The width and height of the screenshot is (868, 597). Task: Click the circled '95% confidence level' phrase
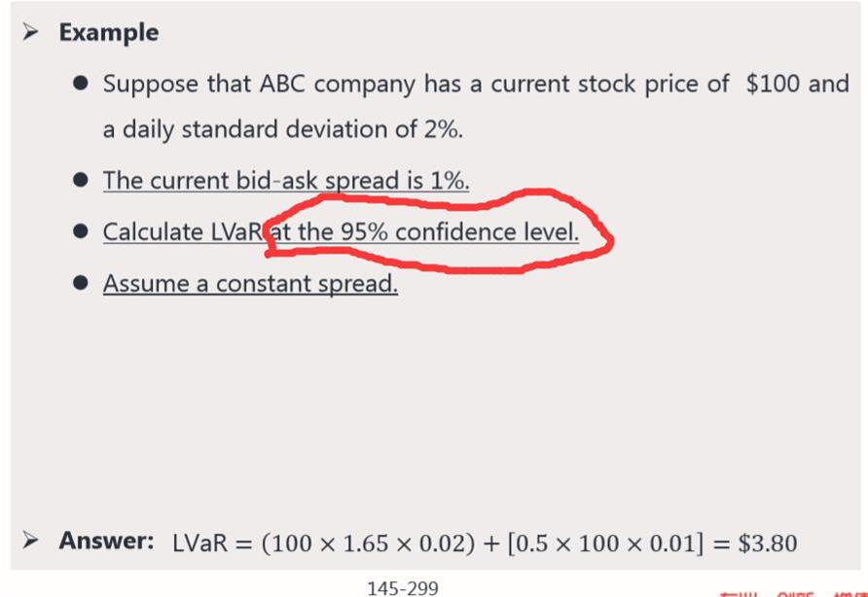click(x=459, y=231)
